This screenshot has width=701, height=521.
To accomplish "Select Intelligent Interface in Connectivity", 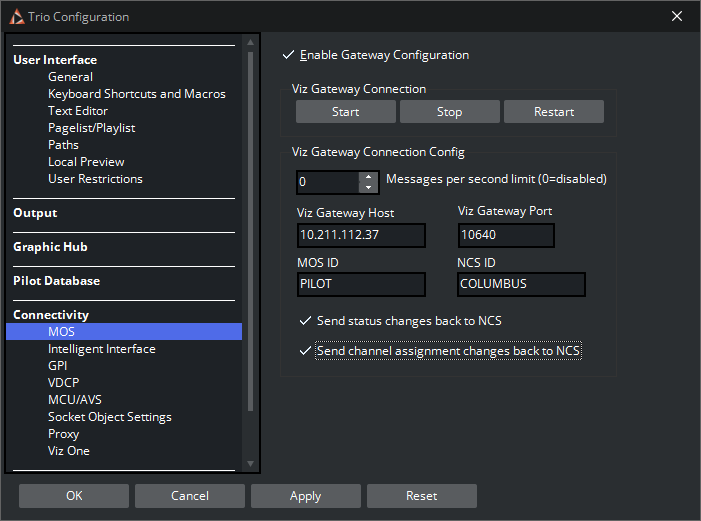I will [101, 349].
